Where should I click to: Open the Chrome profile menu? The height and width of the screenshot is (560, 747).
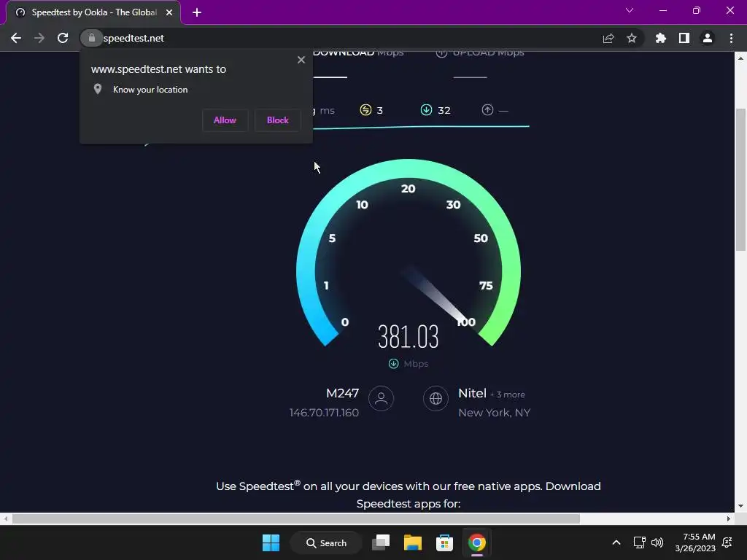[708, 38]
